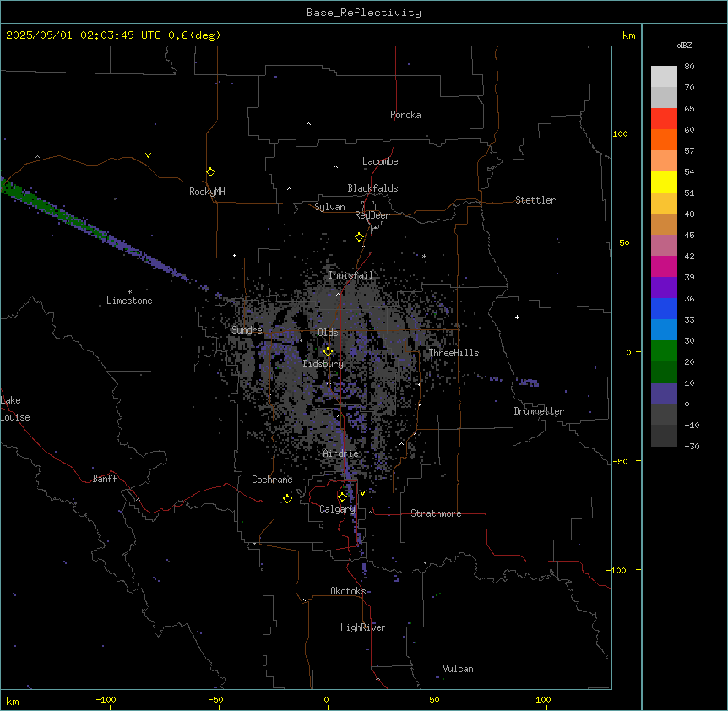The image size is (728, 711).
Task: Select the green 20-30 dBZ legend swatch
Action: 664,350
